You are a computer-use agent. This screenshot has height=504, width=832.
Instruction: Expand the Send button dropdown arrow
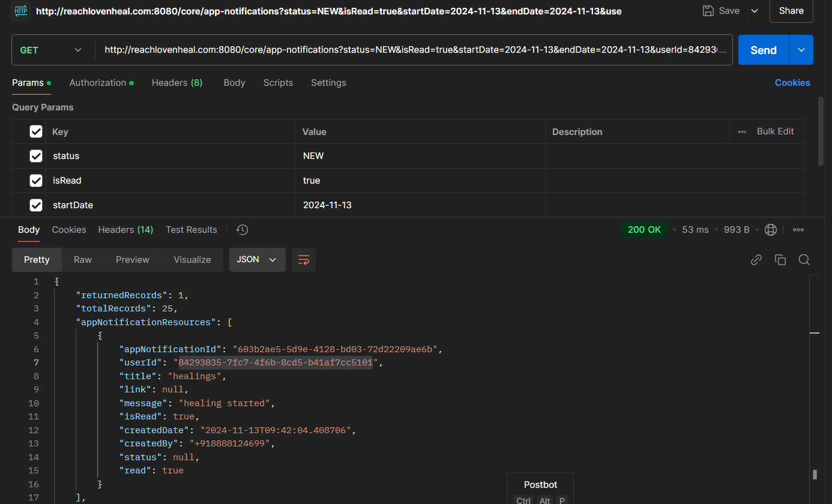(801, 50)
